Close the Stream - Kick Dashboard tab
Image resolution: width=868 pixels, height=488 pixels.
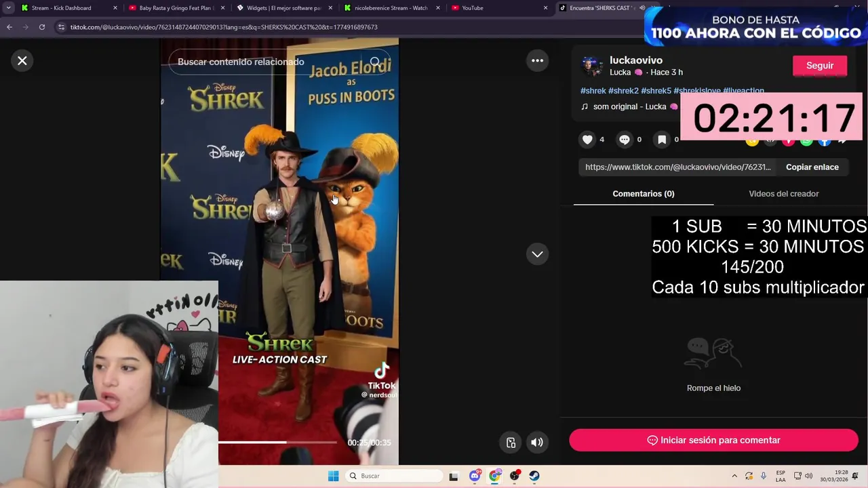(115, 8)
